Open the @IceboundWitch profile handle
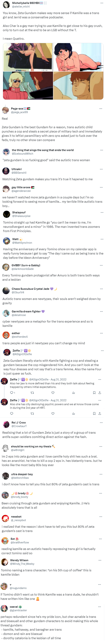Viewport: 111px width, 644px height. (22, 154)
